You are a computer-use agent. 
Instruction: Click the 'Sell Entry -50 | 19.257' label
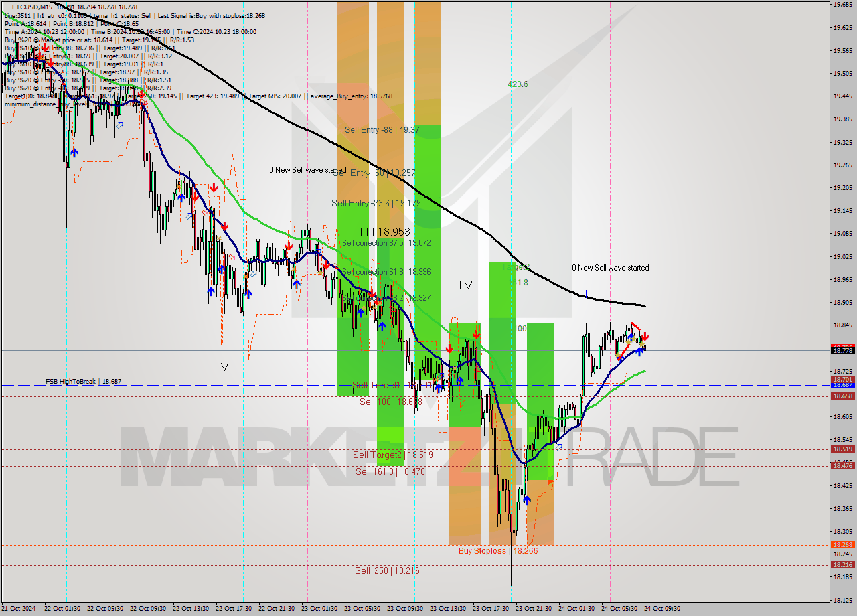[x=374, y=173]
